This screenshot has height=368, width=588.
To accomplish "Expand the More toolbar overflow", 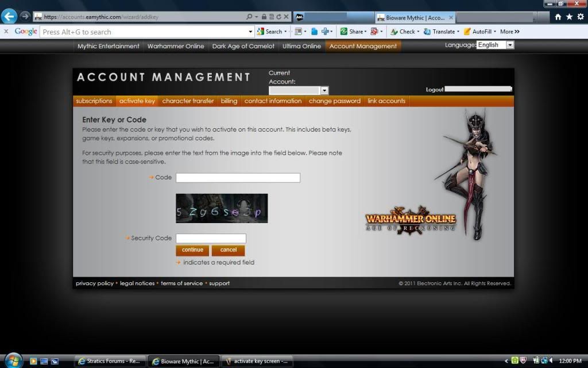I will pos(510,32).
